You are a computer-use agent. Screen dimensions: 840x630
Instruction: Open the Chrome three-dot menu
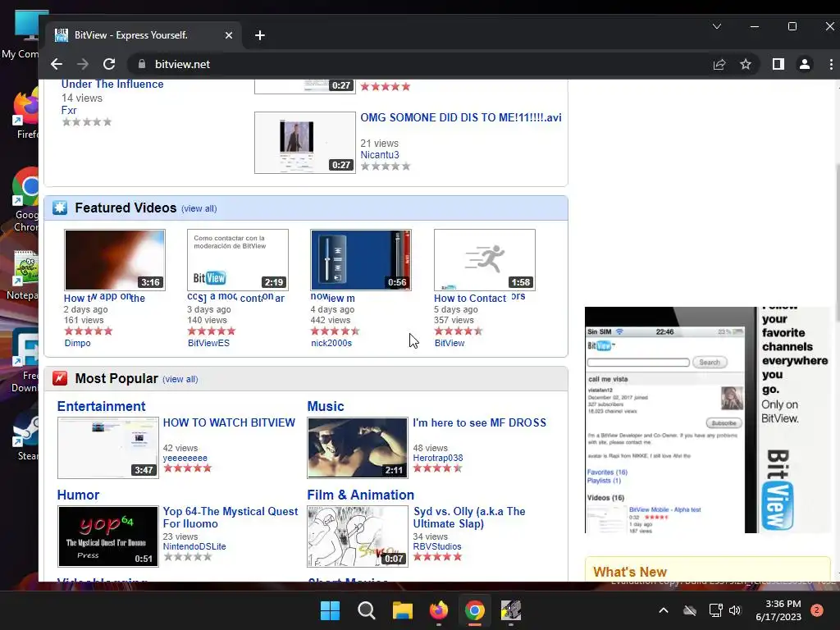click(831, 64)
